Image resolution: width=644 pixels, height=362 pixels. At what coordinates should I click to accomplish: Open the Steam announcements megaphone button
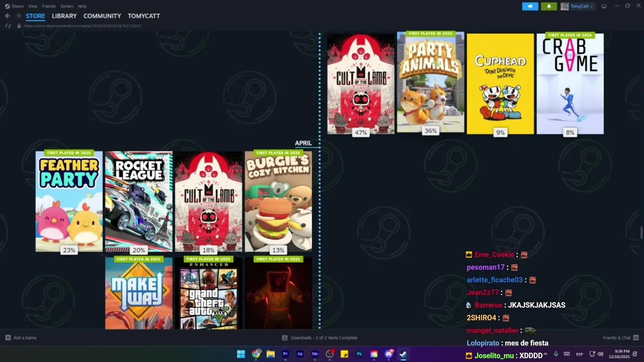(530, 6)
